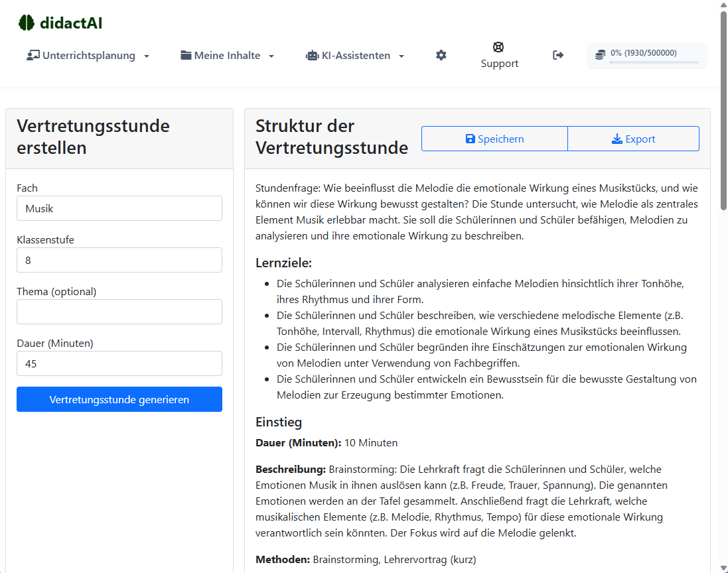
Task: Click the coins credit usage icon
Action: pyautogui.click(x=600, y=55)
